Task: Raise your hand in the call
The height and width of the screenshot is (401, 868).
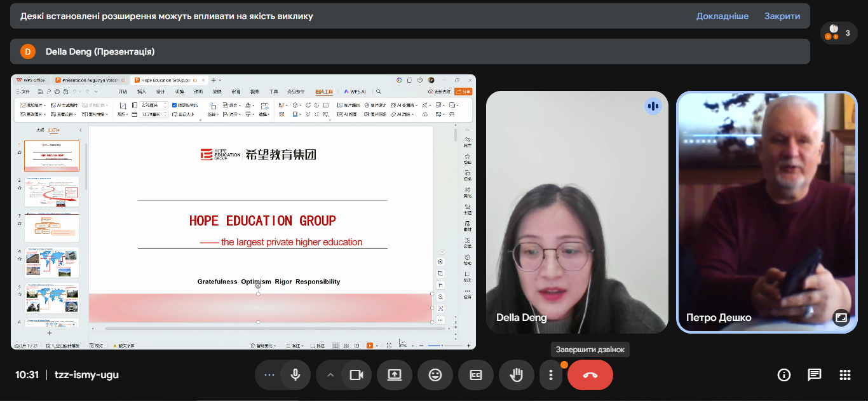Action: pyautogui.click(x=517, y=375)
